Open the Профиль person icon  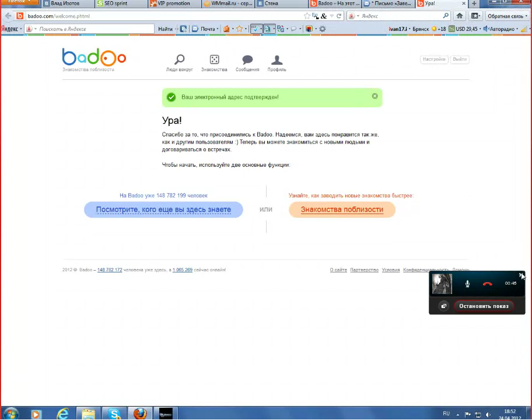[x=277, y=60]
